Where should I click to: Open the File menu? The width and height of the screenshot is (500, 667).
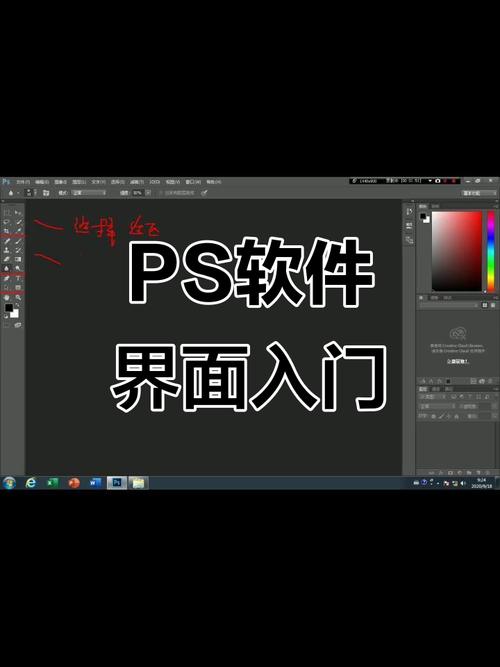pos(23,182)
